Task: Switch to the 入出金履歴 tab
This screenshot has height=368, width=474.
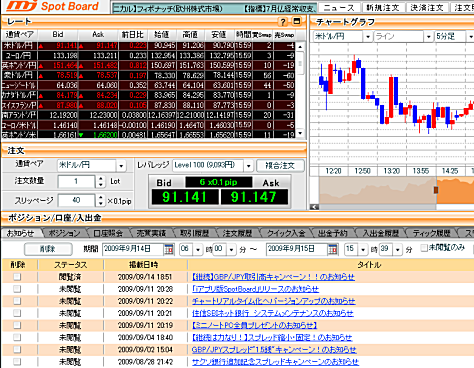Action: tap(380, 233)
